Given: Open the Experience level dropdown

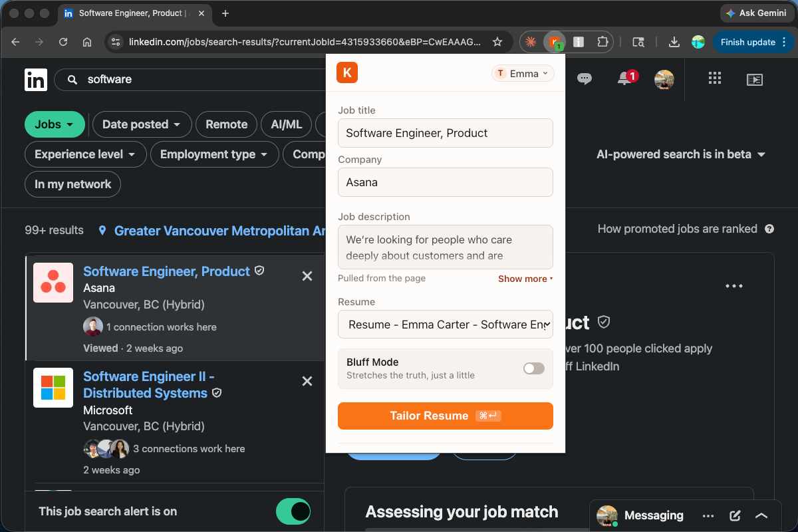Looking at the screenshot, I should pos(84,154).
